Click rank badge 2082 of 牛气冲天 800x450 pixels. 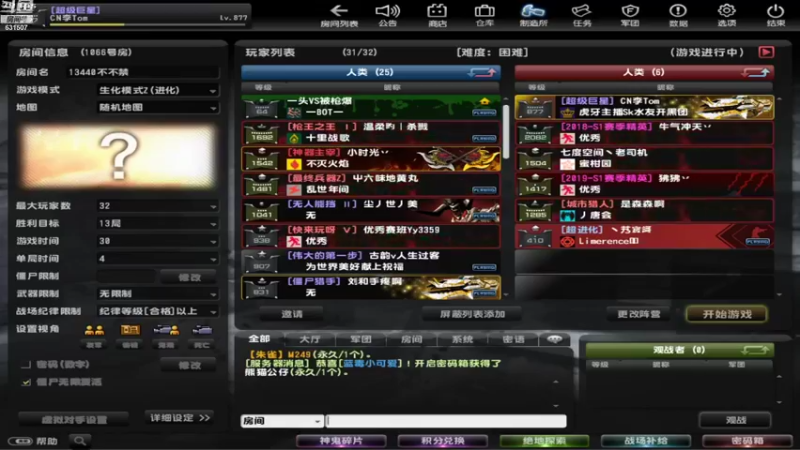click(x=535, y=134)
